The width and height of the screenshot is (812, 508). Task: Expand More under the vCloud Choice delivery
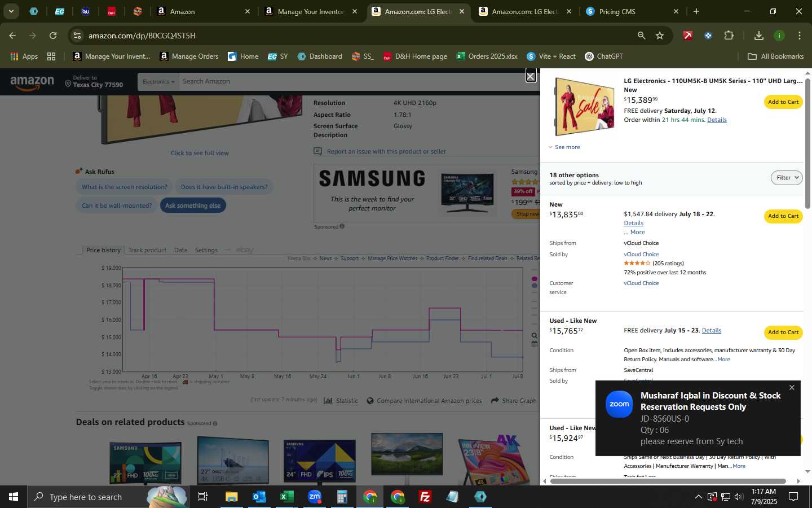(637, 233)
